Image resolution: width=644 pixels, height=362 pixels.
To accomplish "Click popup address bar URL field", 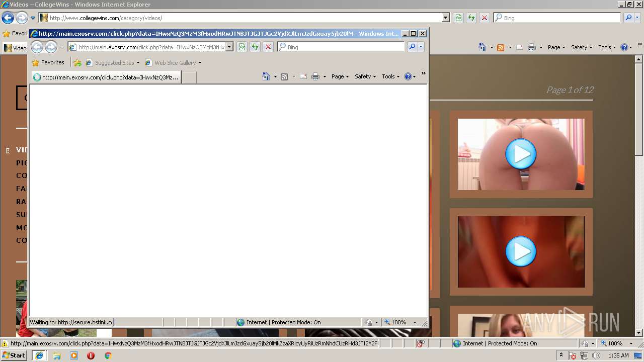I will 151,47.
